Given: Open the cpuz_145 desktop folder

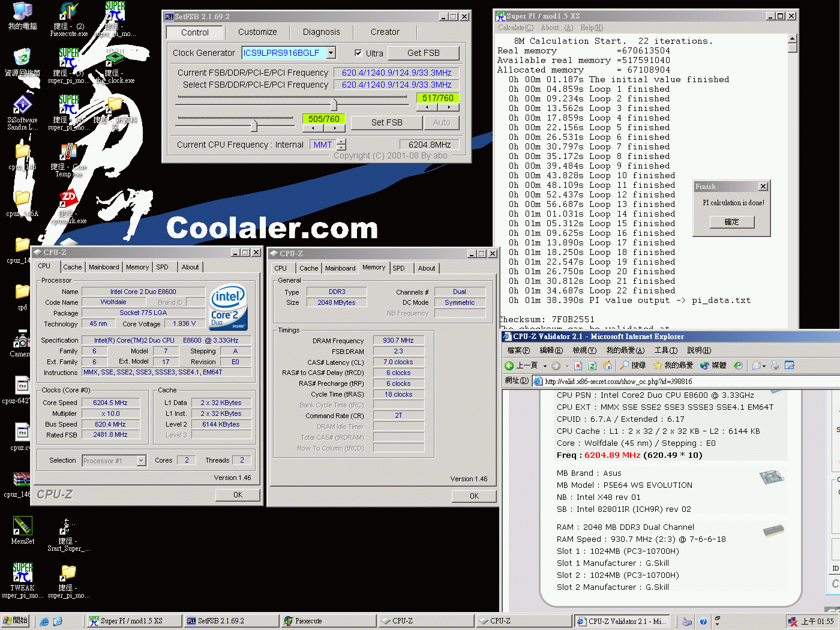Looking at the screenshot, I should (x=22, y=156).
